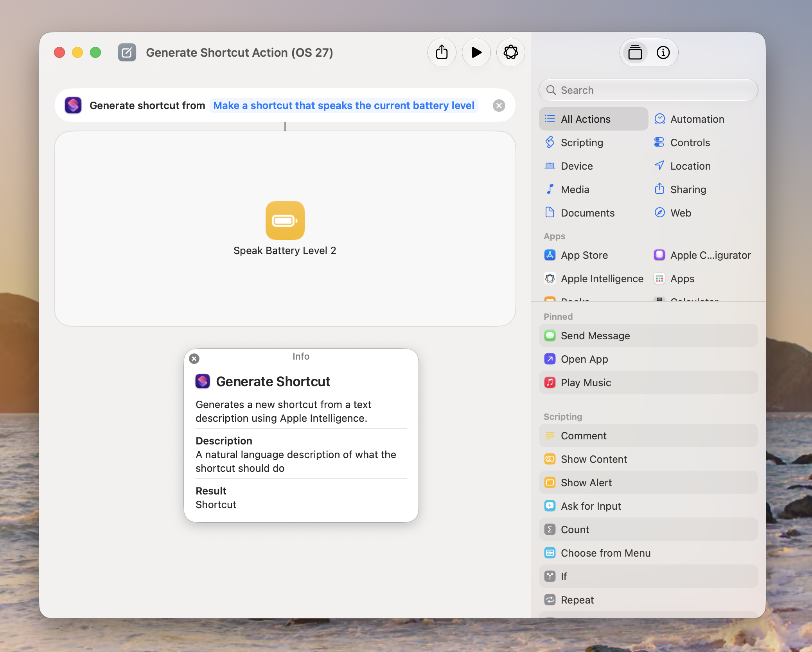Viewport: 812px width, 652px height.
Task: Click the Share toolbar icon
Action: coord(442,52)
